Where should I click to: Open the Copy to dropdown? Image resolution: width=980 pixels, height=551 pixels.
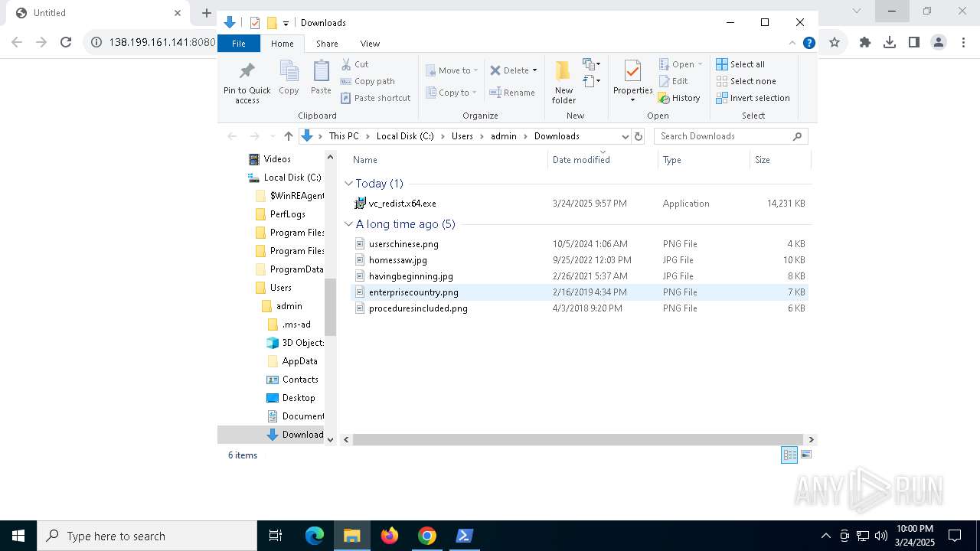[x=452, y=93]
